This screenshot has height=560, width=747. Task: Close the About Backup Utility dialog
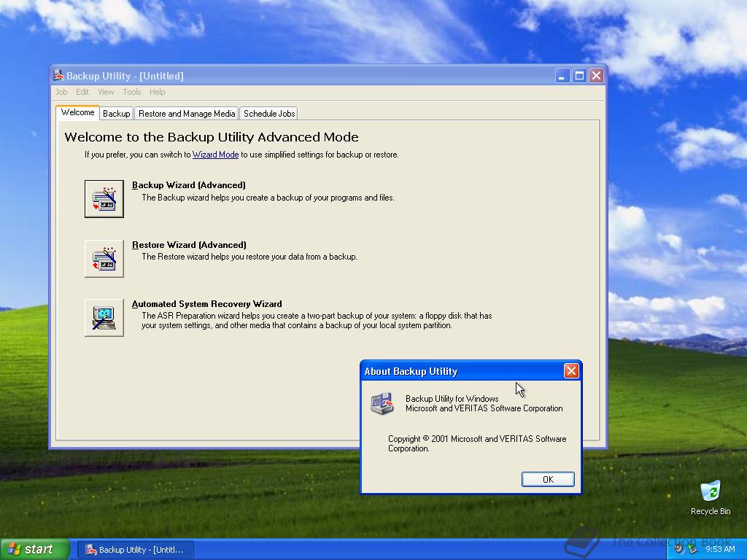point(570,371)
